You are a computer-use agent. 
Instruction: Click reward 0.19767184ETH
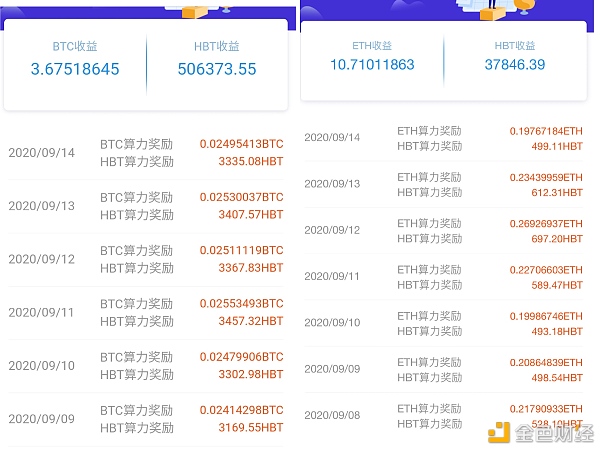(546, 131)
